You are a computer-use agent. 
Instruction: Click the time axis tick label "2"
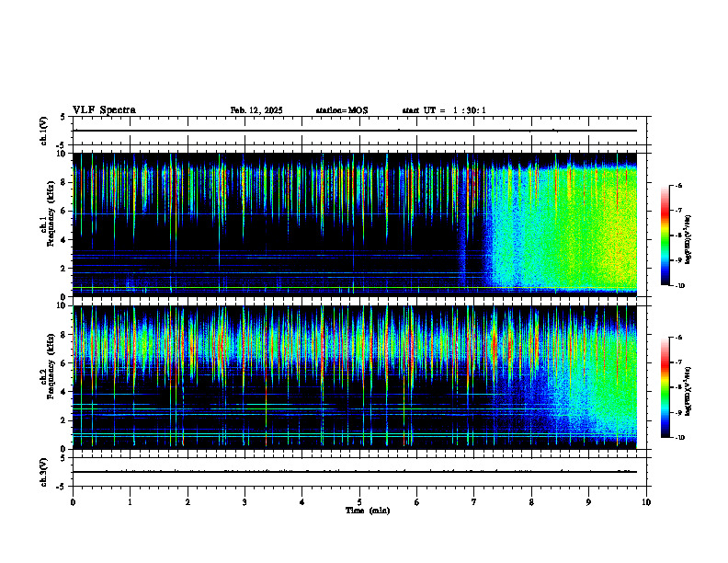(x=188, y=502)
